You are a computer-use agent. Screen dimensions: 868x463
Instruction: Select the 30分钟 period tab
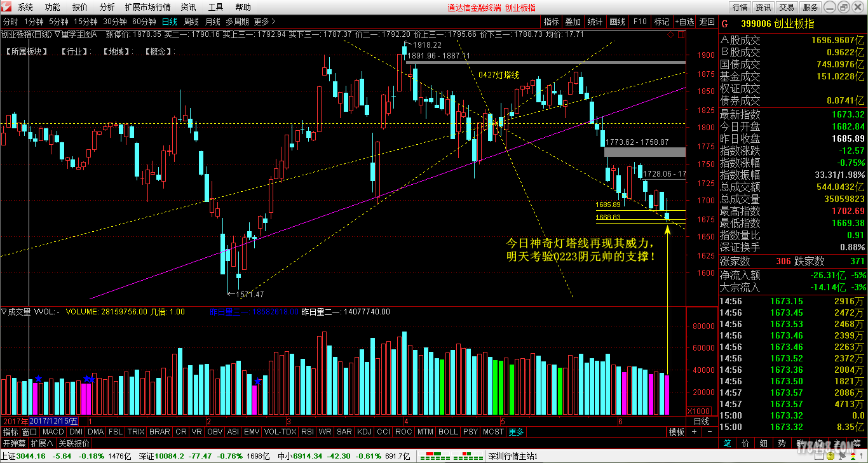pos(116,22)
